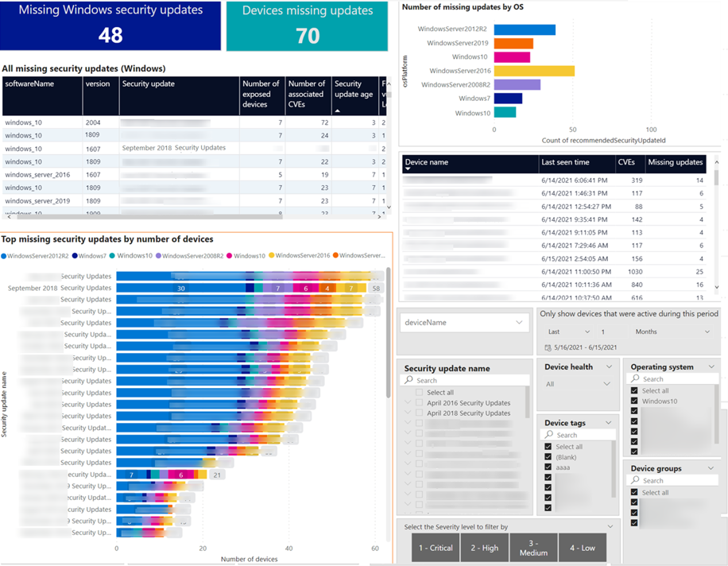Check April 2016 Security Updates

420,402
